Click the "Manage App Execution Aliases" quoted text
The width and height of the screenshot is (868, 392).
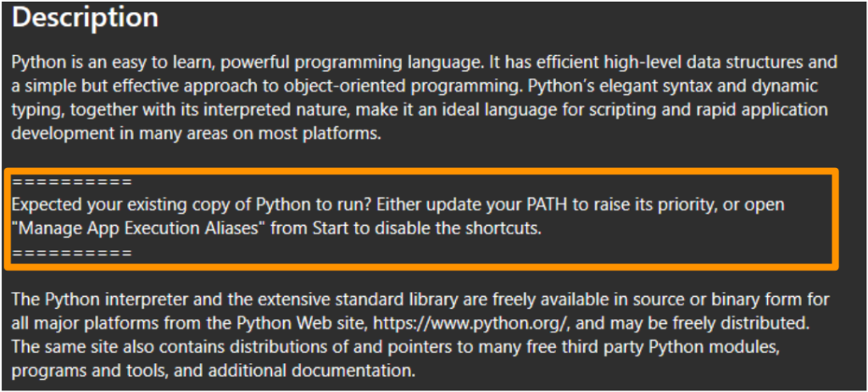pyautogui.click(x=140, y=228)
